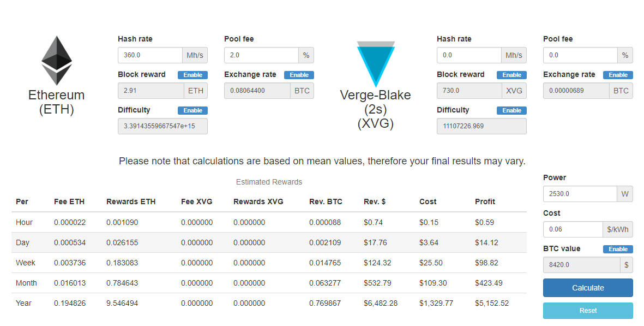Click Ethereum block reward field 2.91
Viewport: 644px width, 326px height.
pyautogui.click(x=151, y=91)
